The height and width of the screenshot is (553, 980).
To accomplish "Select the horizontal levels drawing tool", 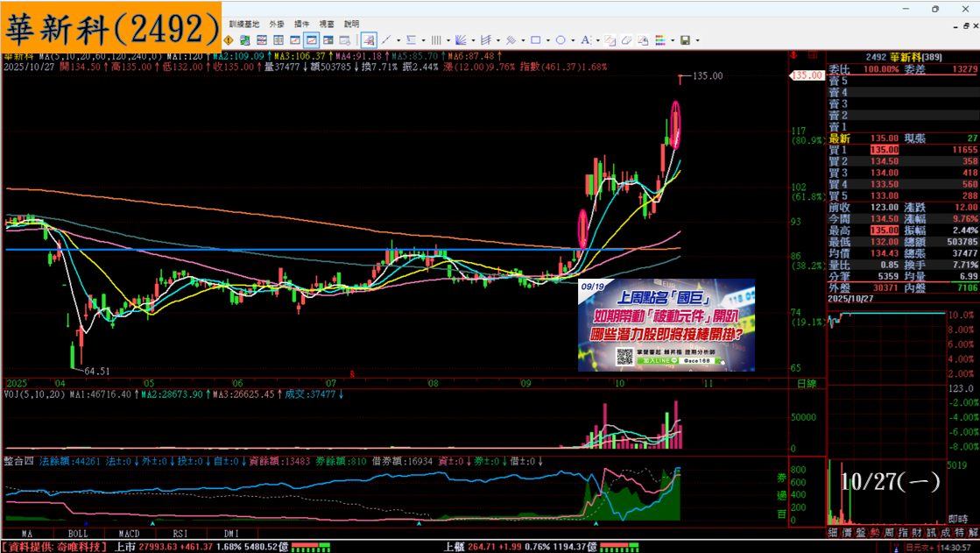I will [411, 40].
